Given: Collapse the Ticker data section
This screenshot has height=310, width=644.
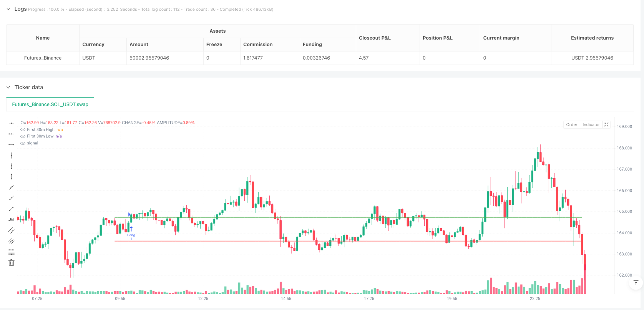Looking at the screenshot, I should pos(8,87).
